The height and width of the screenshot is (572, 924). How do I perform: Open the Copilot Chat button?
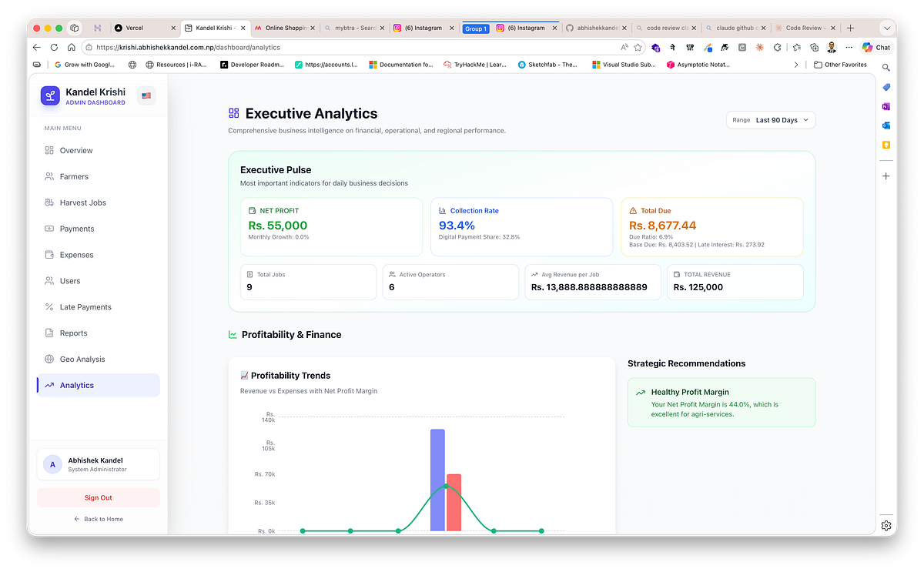click(x=876, y=47)
